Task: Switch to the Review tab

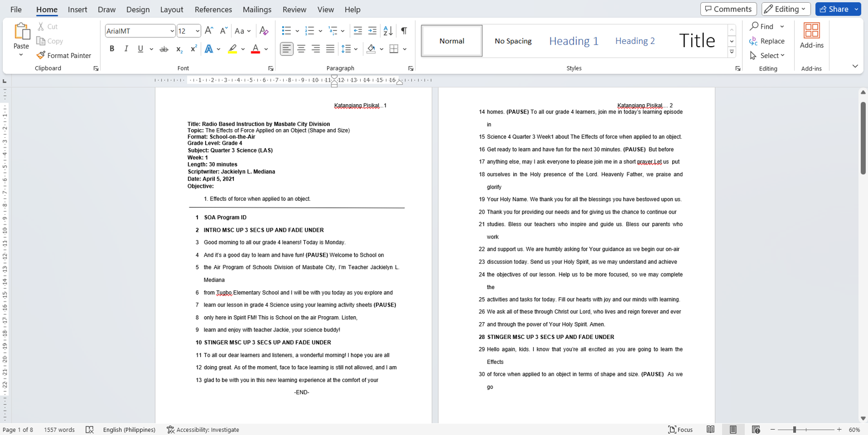Action: [x=294, y=9]
